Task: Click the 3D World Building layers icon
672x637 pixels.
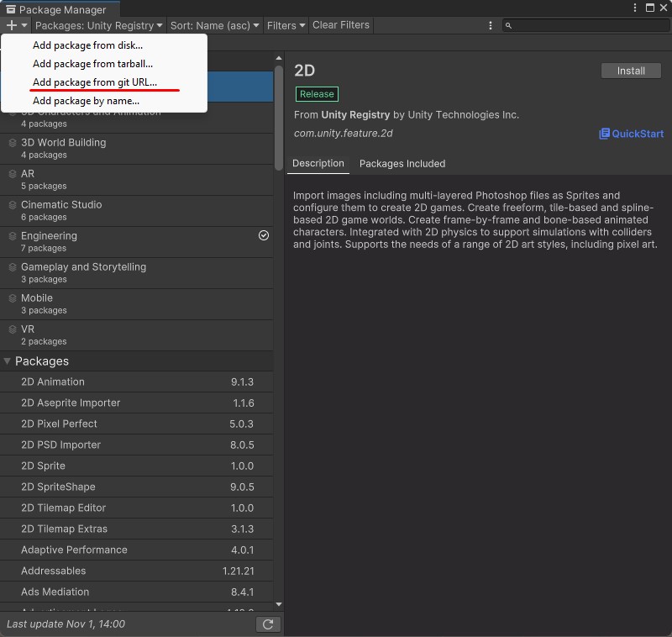Action: 13,143
